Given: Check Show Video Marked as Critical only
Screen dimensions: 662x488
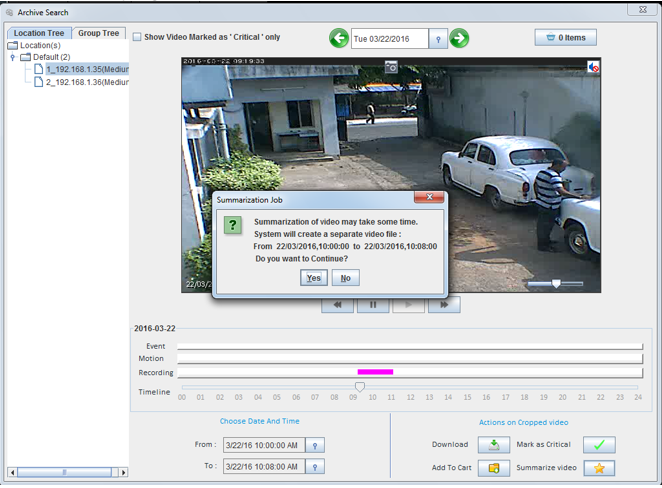Looking at the screenshot, I should [x=137, y=37].
